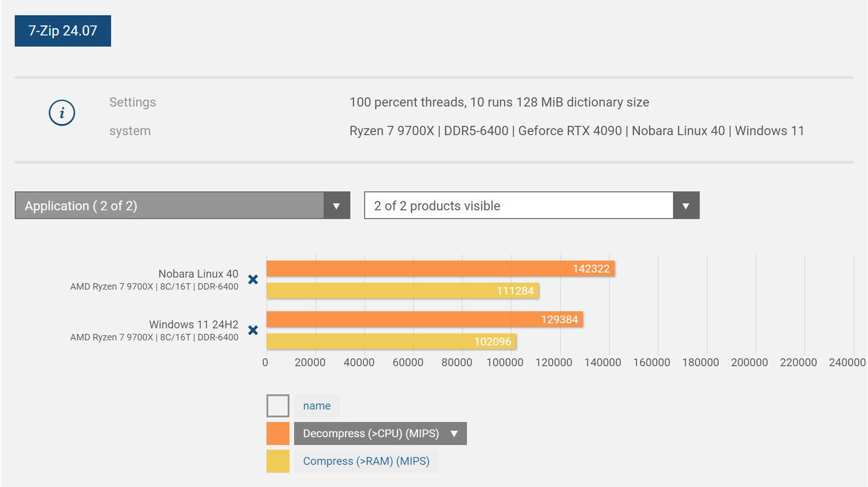Click the products visible dropdown arrow

point(686,206)
